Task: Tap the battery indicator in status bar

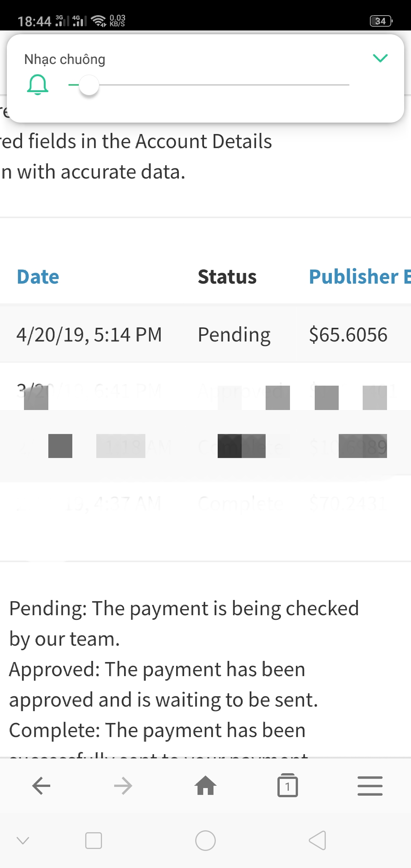Action: [x=381, y=21]
